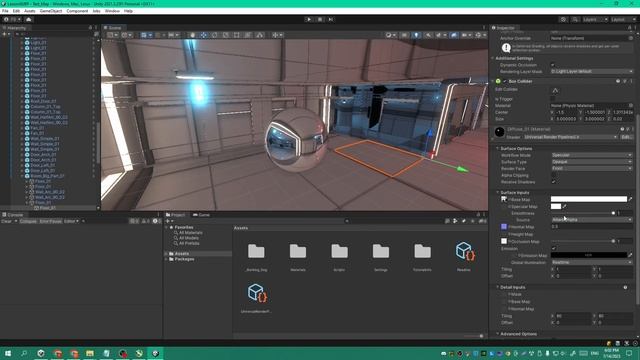Open the Component menu
The image size is (640, 360).
tap(77, 11)
